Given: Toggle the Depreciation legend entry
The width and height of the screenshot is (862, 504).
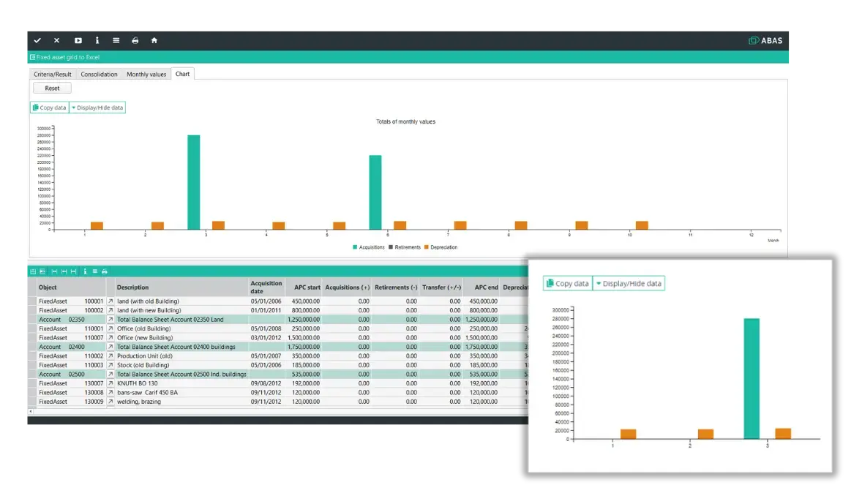Looking at the screenshot, I should click(x=441, y=247).
